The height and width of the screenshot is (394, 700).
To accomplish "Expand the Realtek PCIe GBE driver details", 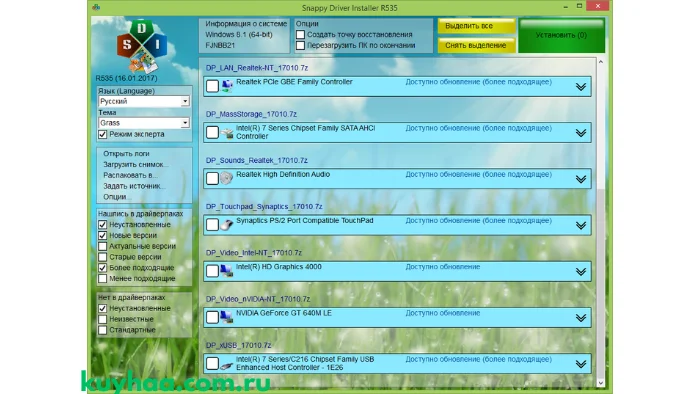I will pos(581,87).
